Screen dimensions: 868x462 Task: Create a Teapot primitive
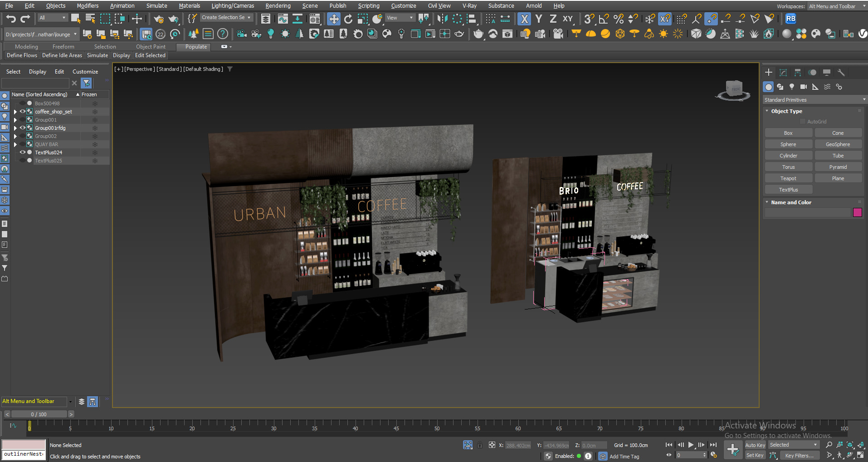788,178
